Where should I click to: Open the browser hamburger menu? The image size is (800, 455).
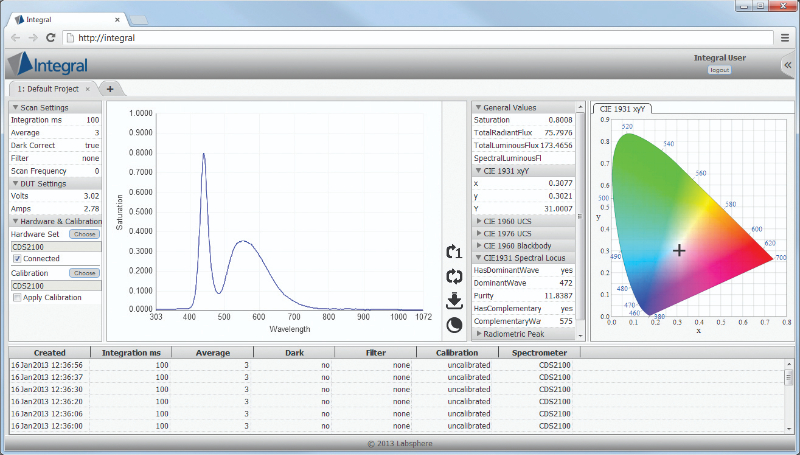point(785,38)
